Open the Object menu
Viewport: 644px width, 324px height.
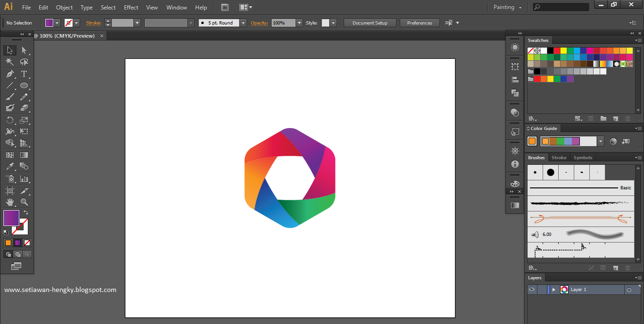(x=65, y=8)
